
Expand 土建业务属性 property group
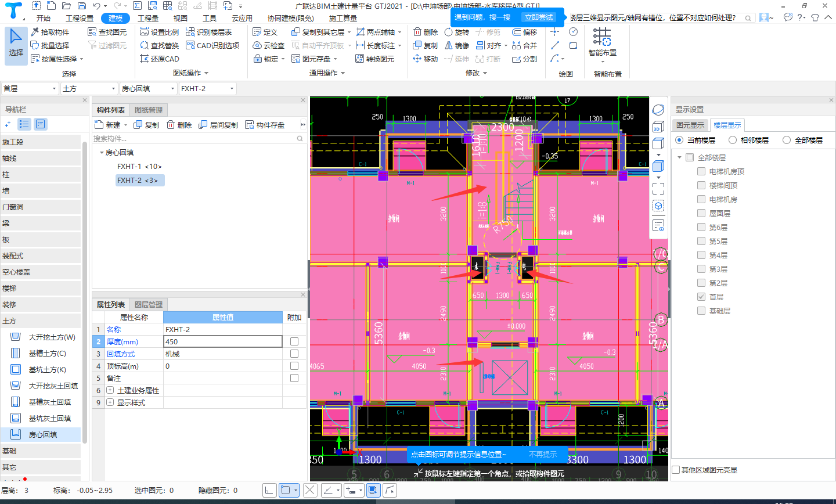[110, 390]
